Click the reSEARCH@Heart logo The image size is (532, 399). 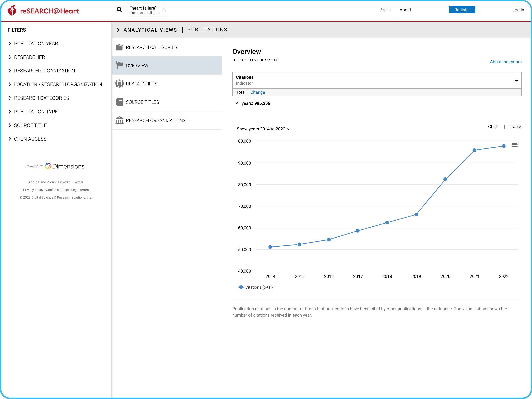coord(43,11)
